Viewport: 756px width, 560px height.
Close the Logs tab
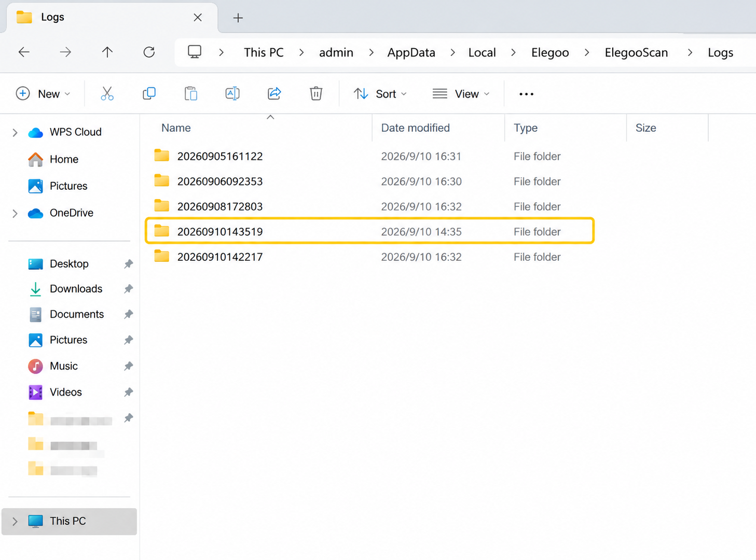(x=198, y=18)
